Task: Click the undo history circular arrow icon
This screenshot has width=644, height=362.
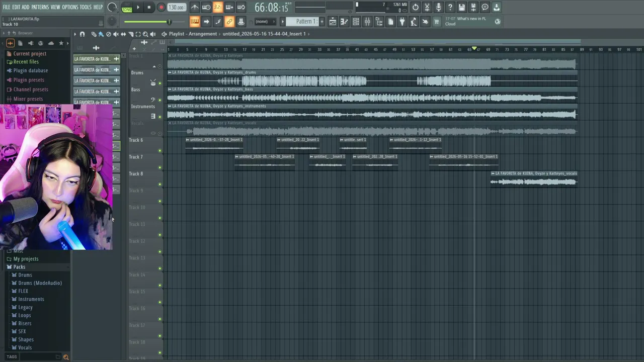Action: click(x=416, y=8)
